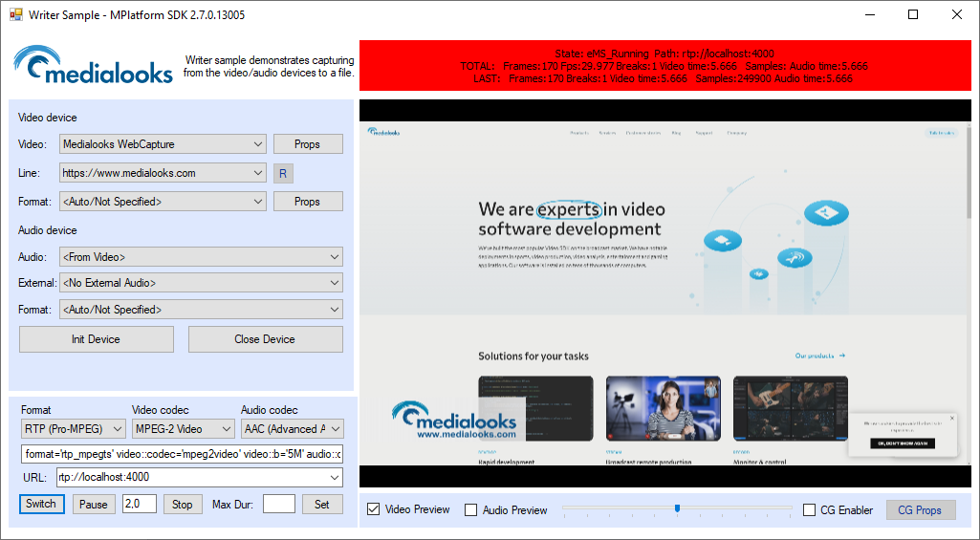Open the MPEG-2 Video codec dropdown
980x540 pixels.
point(184,429)
